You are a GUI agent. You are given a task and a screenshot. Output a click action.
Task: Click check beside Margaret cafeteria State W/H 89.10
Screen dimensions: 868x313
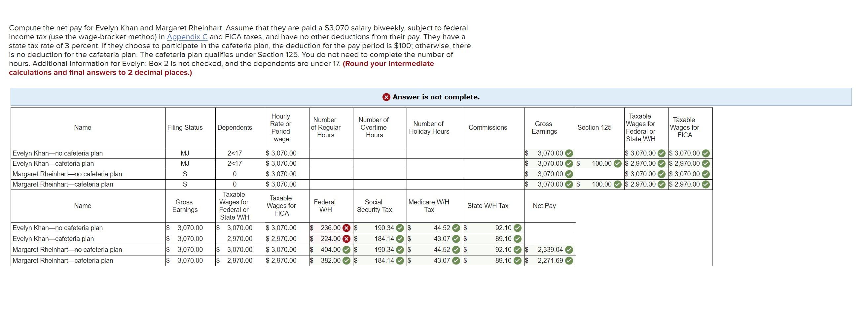[x=517, y=261]
